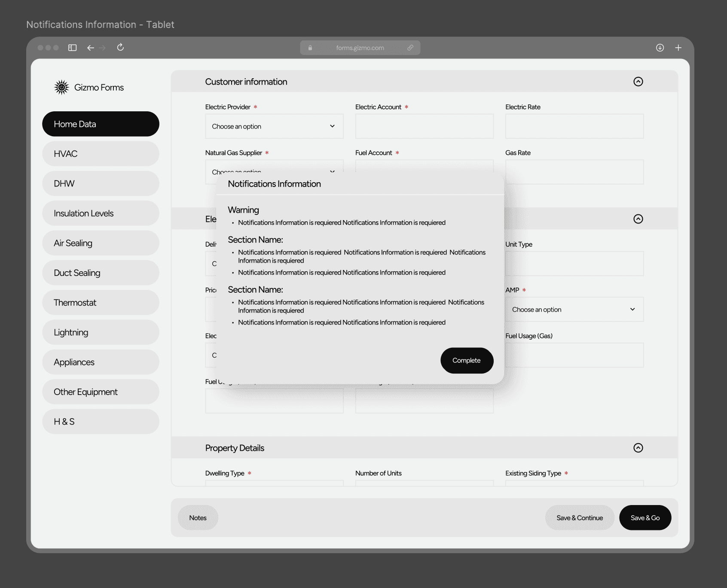Select the H & S section
The image size is (727, 588).
(101, 422)
